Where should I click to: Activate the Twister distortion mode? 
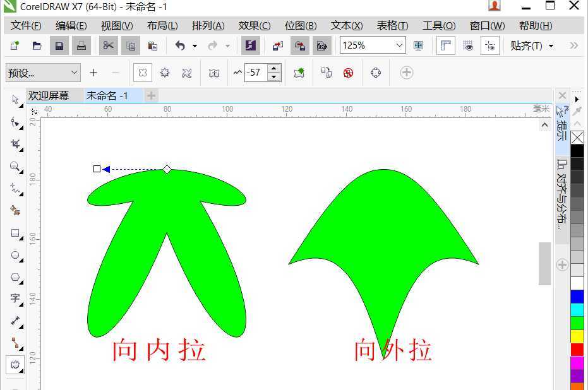(x=186, y=73)
